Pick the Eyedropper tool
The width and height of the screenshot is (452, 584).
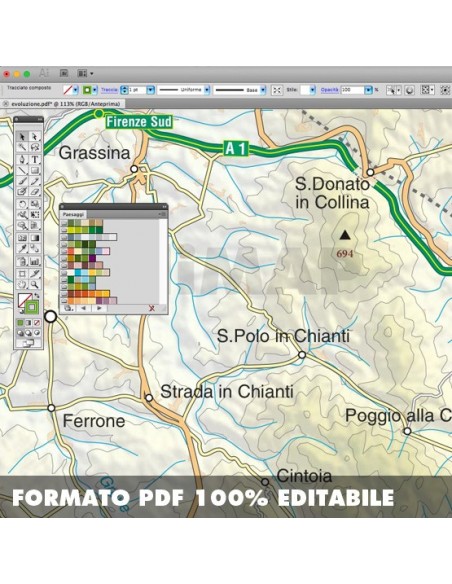(x=22, y=249)
